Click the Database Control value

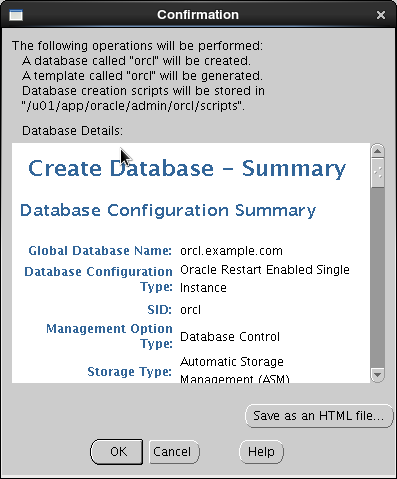[x=230, y=337]
